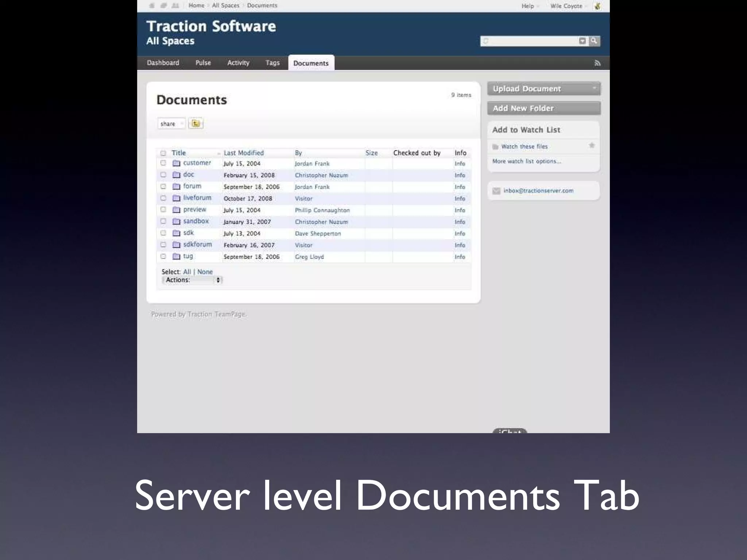Open the Info link for customer
Viewport: 747px width, 560px height.
[x=460, y=163]
